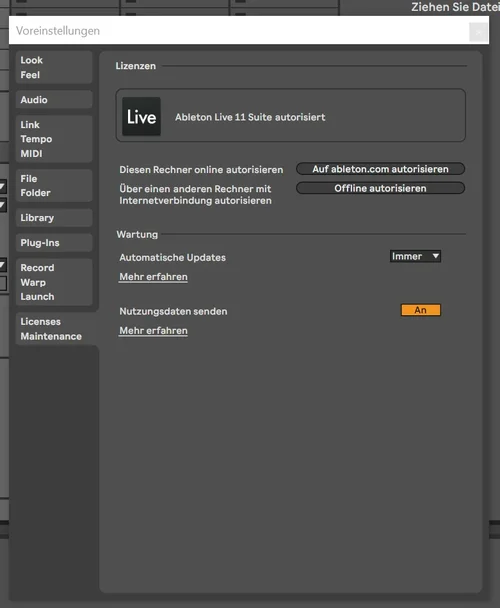Viewport: 500px width, 608px height.
Task: Open 'Mehr erfahren' link under Automatische Updates
Action: tap(153, 277)
